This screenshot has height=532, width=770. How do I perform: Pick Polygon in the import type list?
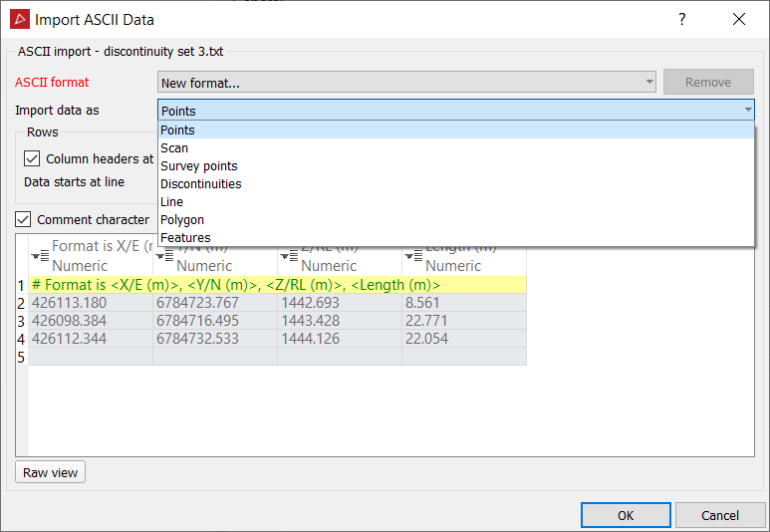click(182, 219)
